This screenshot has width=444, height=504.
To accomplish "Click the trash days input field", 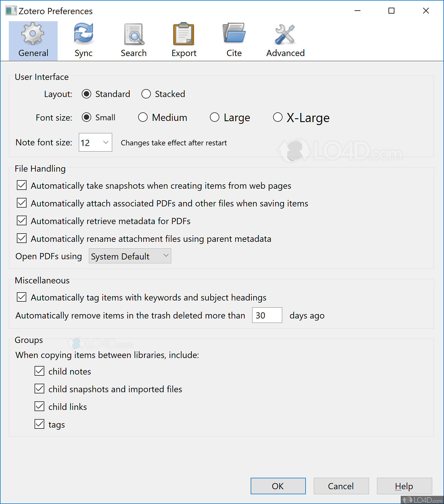I will (267, 315).
